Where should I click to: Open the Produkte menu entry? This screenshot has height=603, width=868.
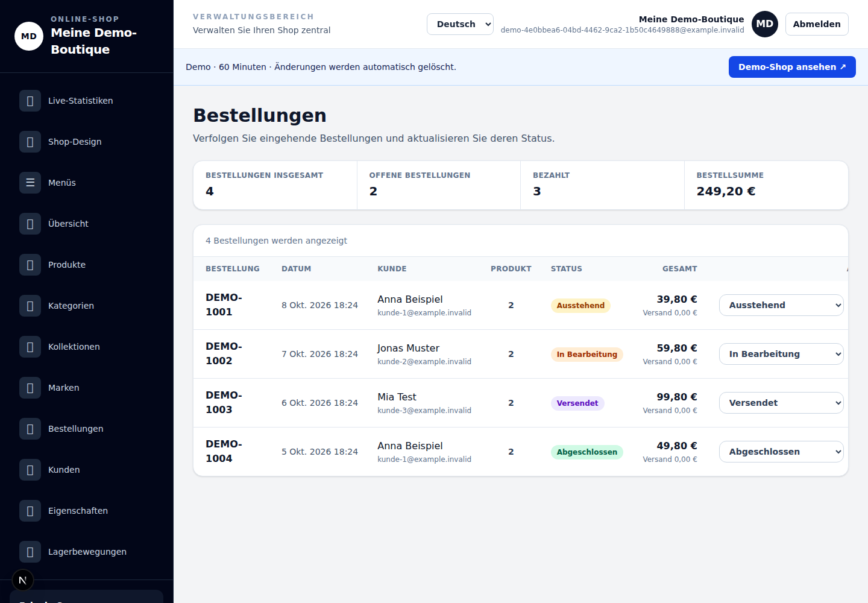(x=87, y=265)
